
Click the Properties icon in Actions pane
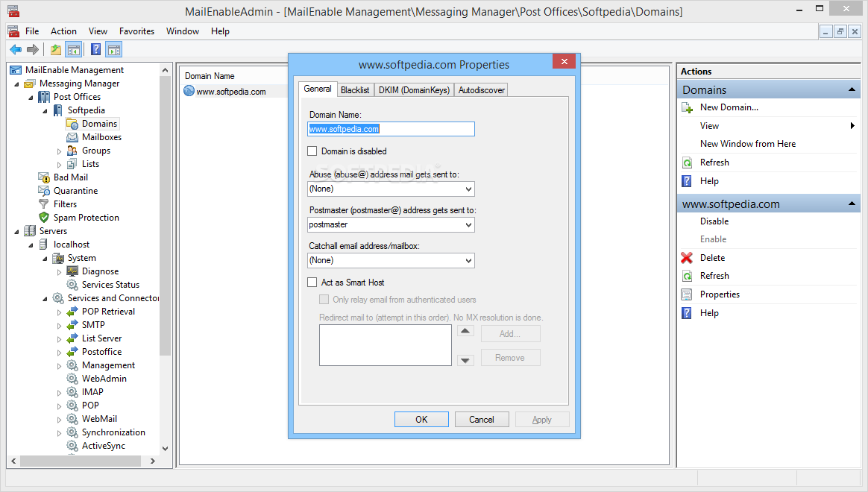click(687, 294)
